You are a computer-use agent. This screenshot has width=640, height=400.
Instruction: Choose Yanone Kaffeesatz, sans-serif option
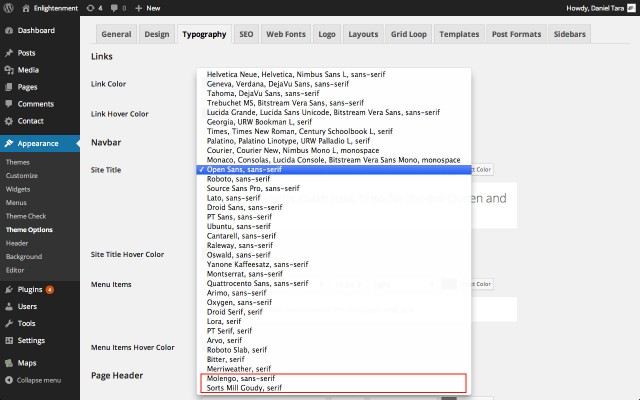point(334,264)
